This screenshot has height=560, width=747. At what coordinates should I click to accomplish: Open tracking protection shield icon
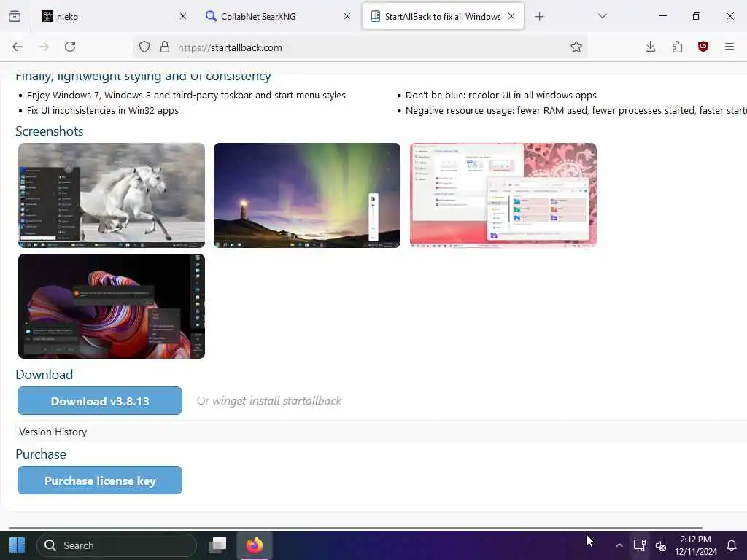click(x=144, y=47)
